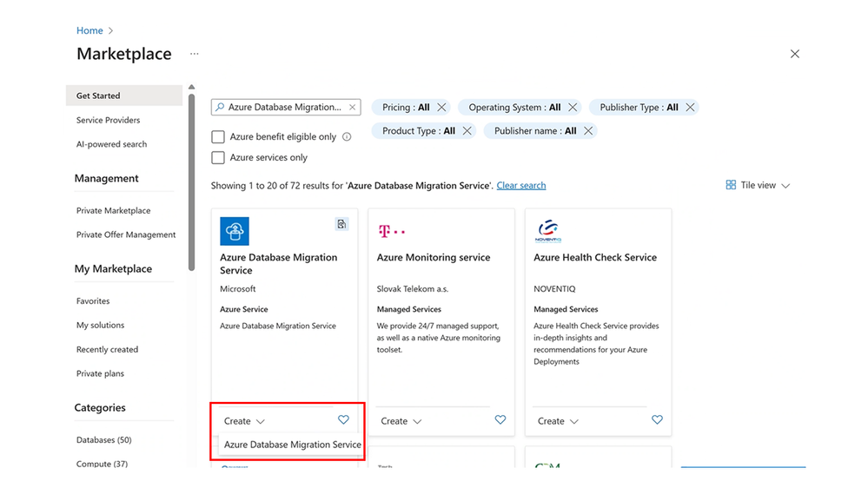Image resolution: width=868 pixels, height=488 pixels.
Task: Open Private Offer Management in sidebar
Action: (126, 235)
